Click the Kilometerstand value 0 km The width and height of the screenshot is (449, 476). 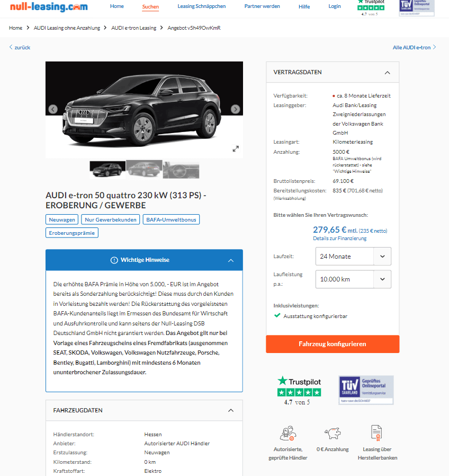150,462
